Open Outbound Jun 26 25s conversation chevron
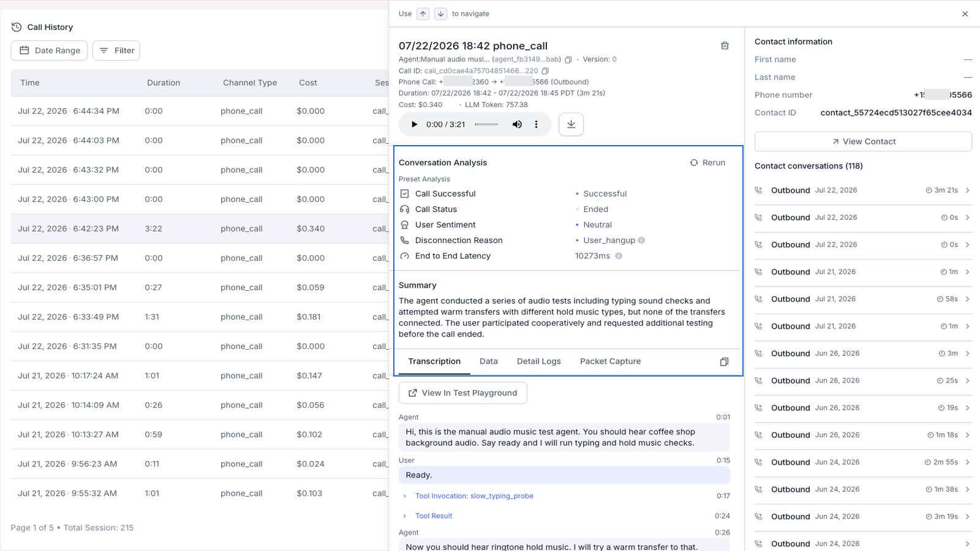Screen dimensions: 980x551 [x=968, y=381]
